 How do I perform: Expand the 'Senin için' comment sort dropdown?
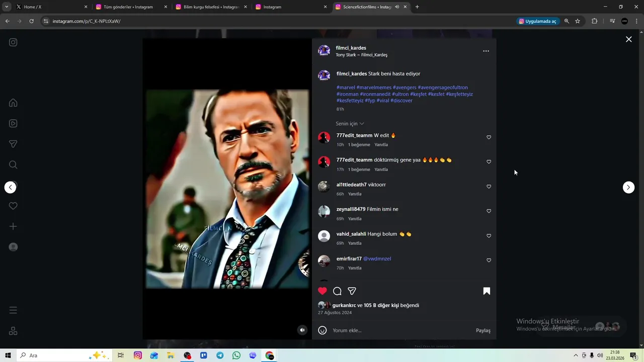click(350, 124)
